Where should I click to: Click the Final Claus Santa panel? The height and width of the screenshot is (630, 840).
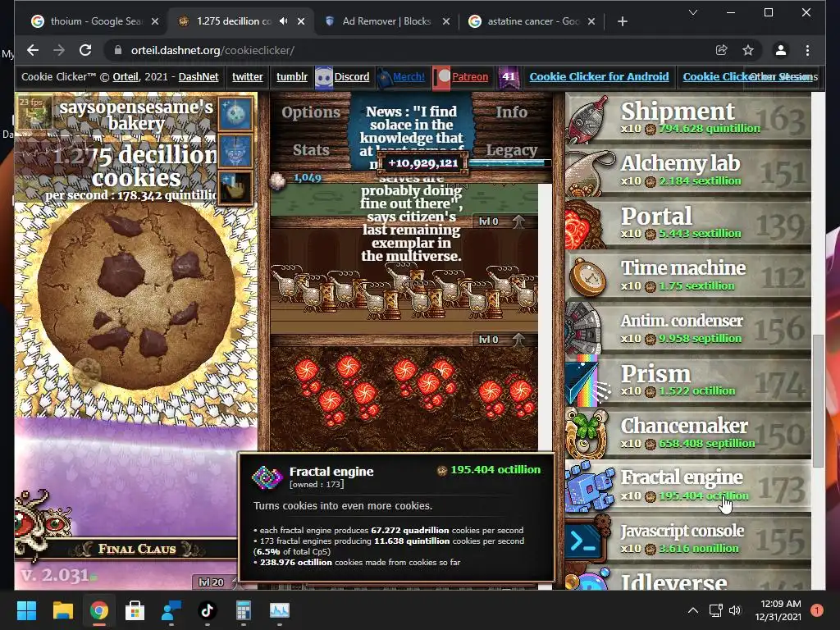(137, 549)
